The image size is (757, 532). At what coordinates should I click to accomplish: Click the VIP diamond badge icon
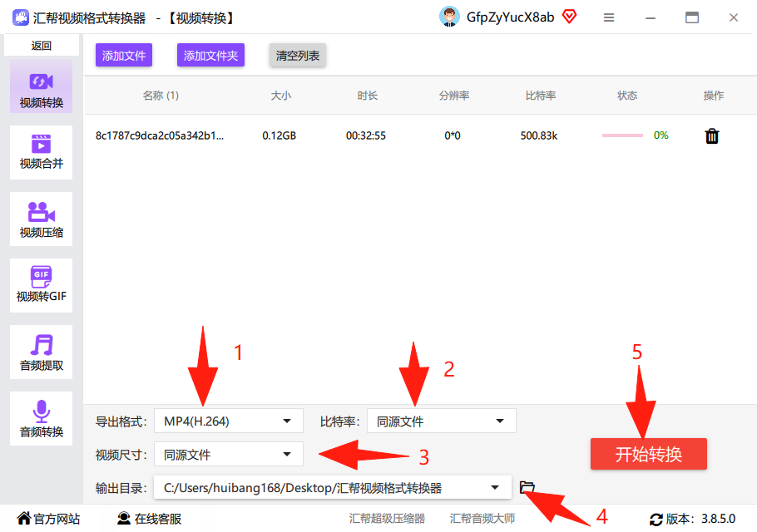coord(570,17)
